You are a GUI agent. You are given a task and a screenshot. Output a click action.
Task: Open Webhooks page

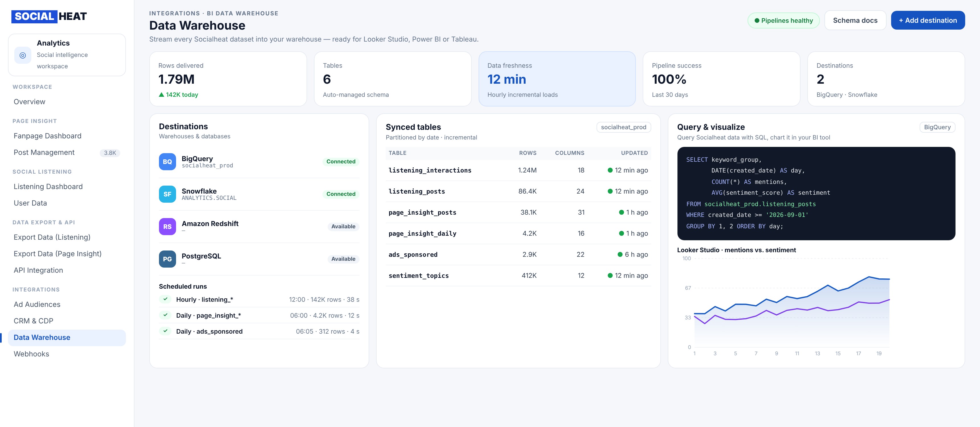67,354
